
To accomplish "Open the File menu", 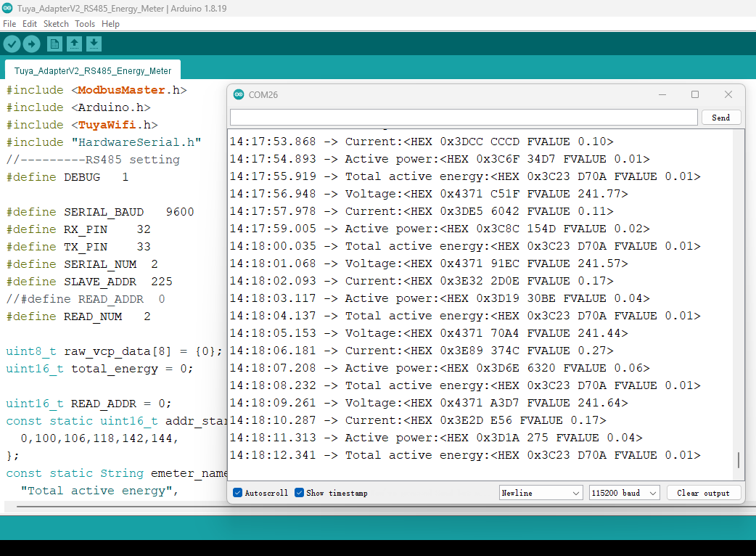I will click(9, 24).
